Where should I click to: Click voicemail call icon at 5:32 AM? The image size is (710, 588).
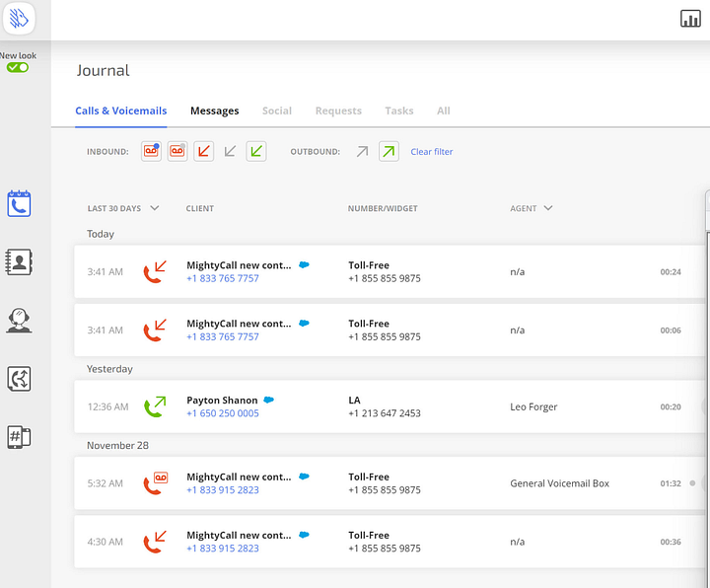[156, 483]
